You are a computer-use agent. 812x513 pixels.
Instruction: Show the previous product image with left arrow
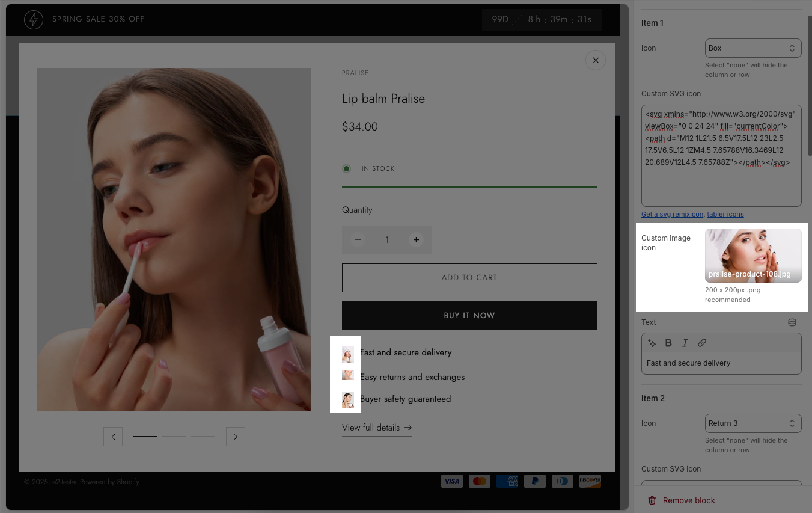click(113, 437)
